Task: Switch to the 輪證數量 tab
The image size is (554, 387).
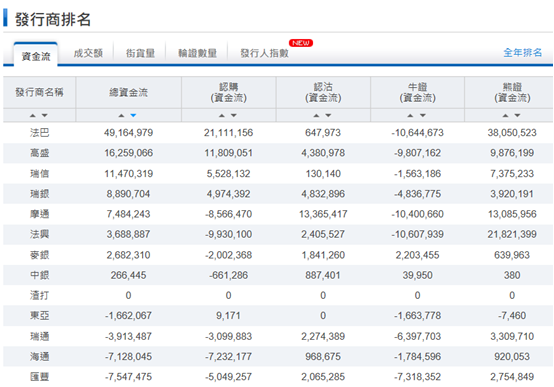Action: [198, 53]
